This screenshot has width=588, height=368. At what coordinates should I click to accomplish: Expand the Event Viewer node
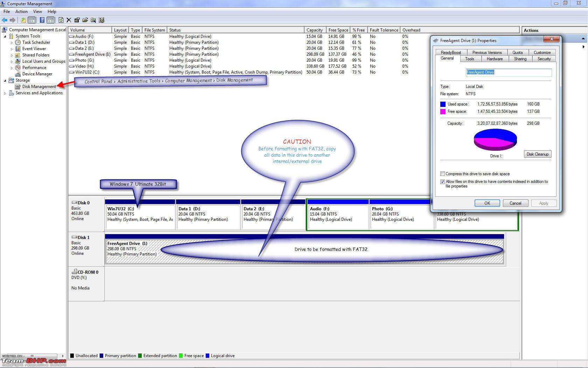coord(12,49)
